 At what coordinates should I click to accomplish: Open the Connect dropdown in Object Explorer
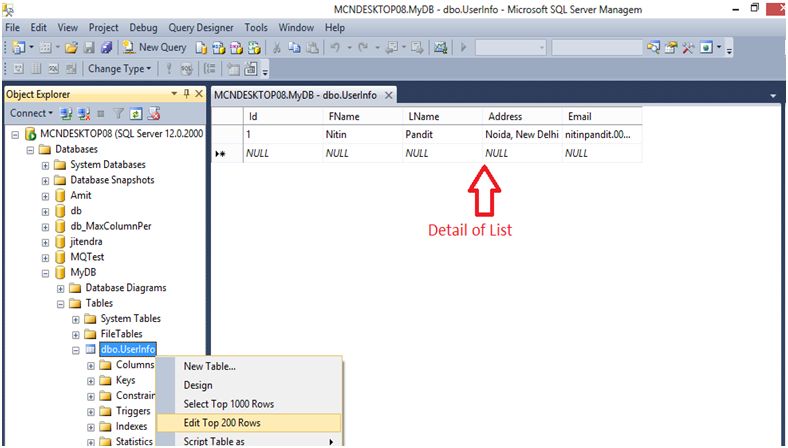(31, 114)
